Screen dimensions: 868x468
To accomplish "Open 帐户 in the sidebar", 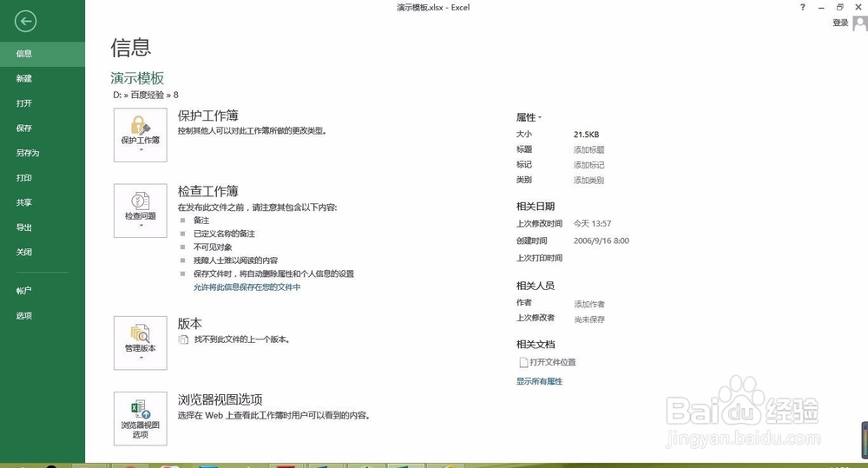I will tap(43, 291).
